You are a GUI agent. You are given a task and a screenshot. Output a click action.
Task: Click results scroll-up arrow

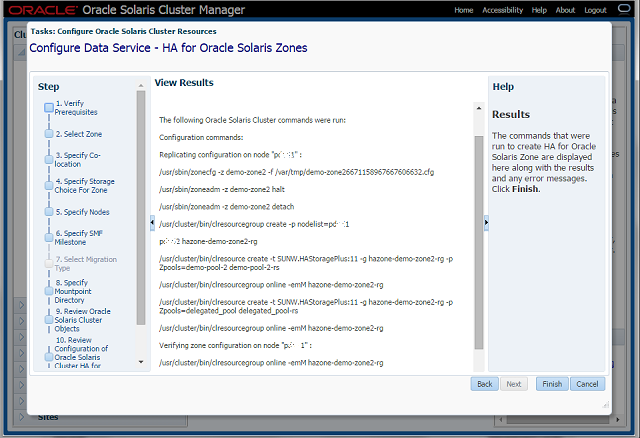[x=479, y=108]
